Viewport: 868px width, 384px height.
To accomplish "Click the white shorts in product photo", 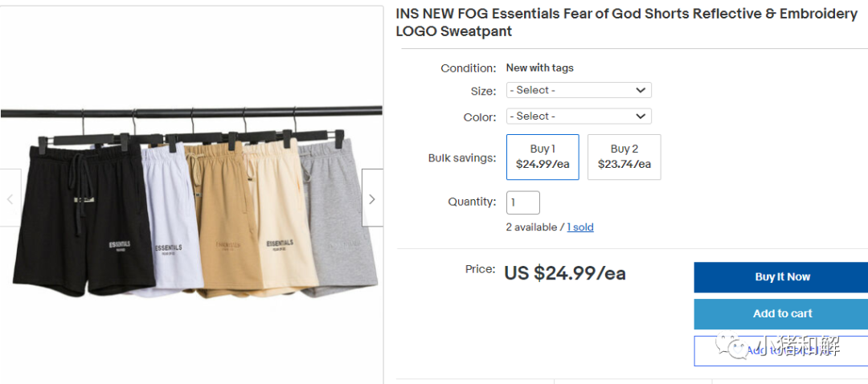I will (173, 222).
